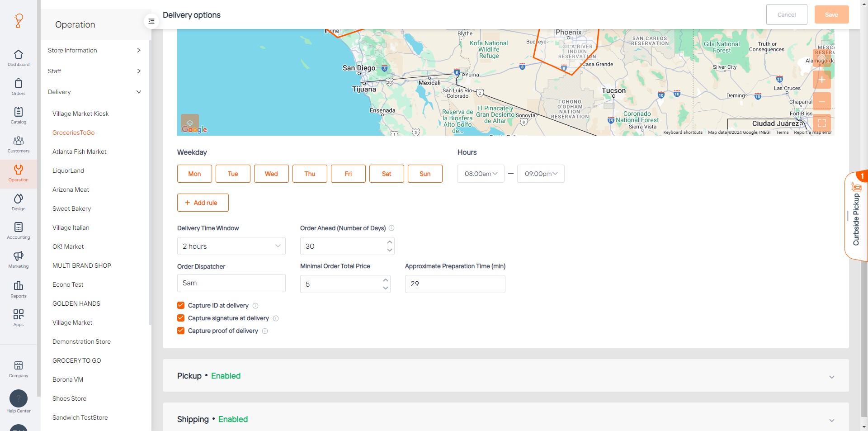
Task: Open the Operation section
Action: click(19, 173)
